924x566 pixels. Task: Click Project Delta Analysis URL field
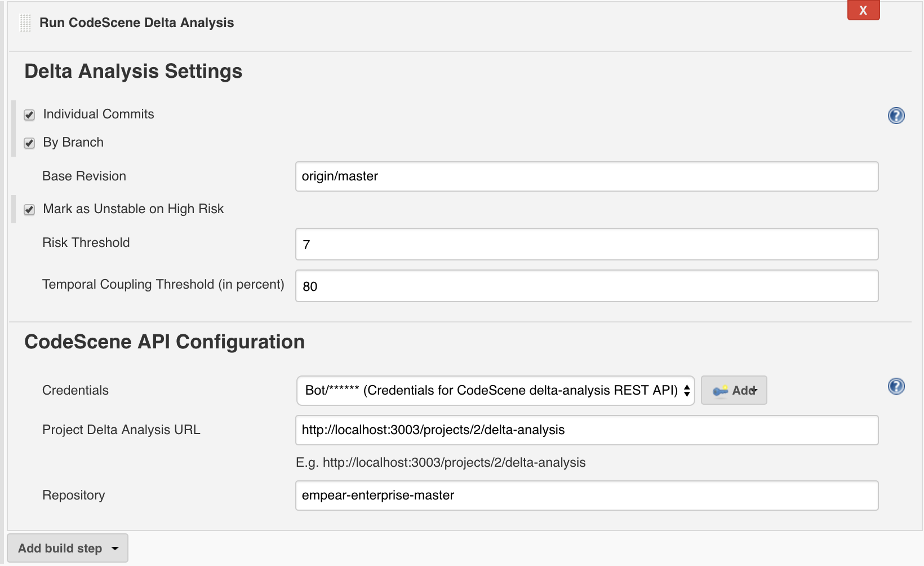tap(586, 430)
